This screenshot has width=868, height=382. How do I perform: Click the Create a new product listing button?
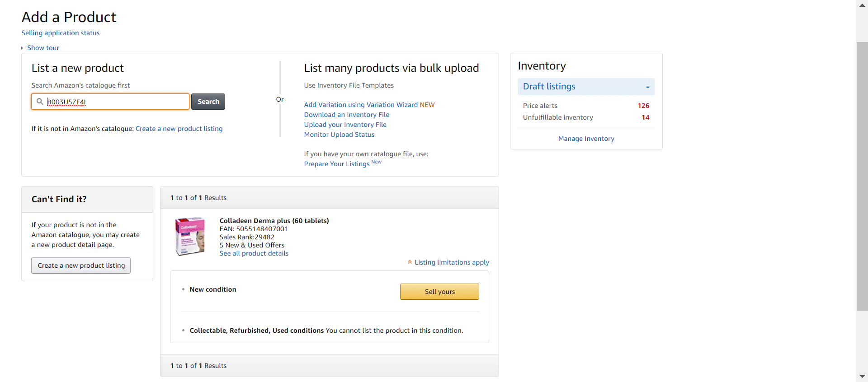point(81,266)
